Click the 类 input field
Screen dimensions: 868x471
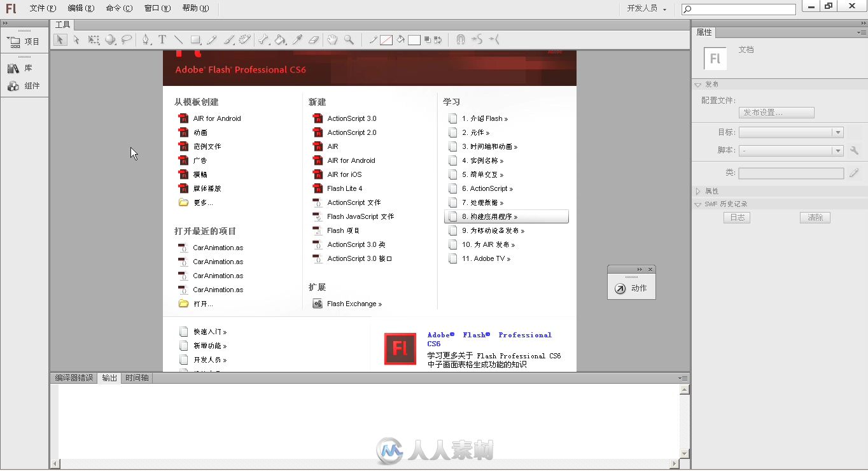click(791, 173)
